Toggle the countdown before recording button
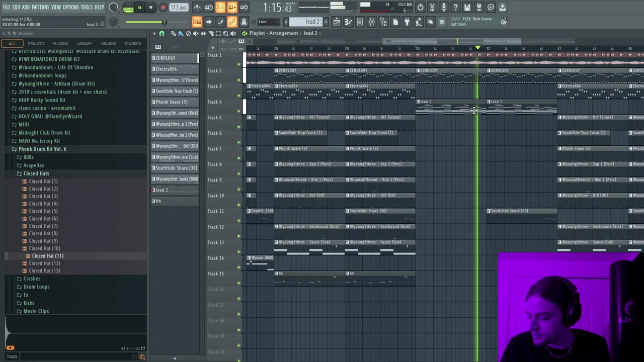 coord(220,8)
